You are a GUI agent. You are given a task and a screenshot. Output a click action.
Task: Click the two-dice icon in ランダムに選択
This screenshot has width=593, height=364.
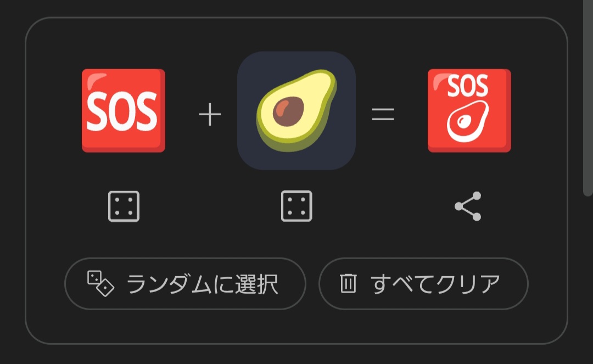pos(100,283)
